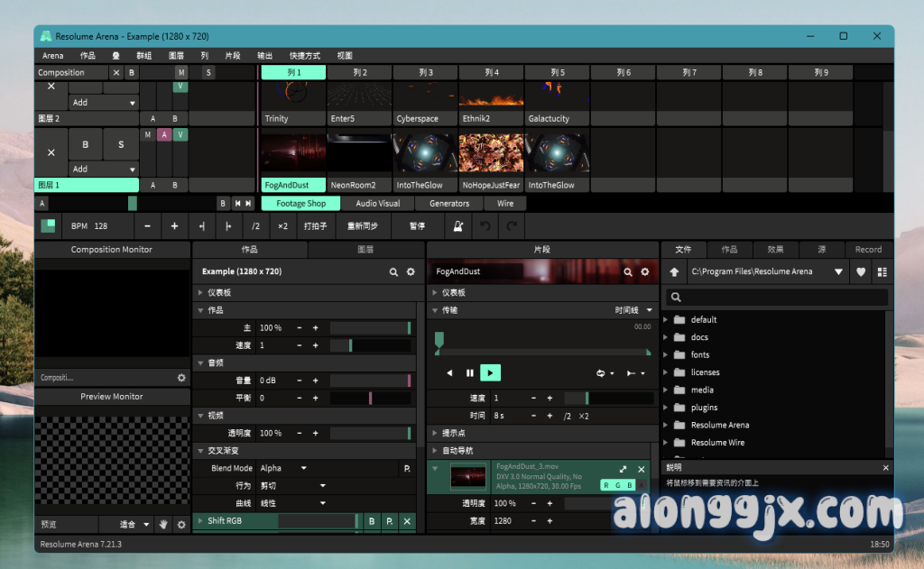This screenshot has width=924, height=569.
Task: Click the favorites heart icon in file browser
Action: click(x=861, y=271)
